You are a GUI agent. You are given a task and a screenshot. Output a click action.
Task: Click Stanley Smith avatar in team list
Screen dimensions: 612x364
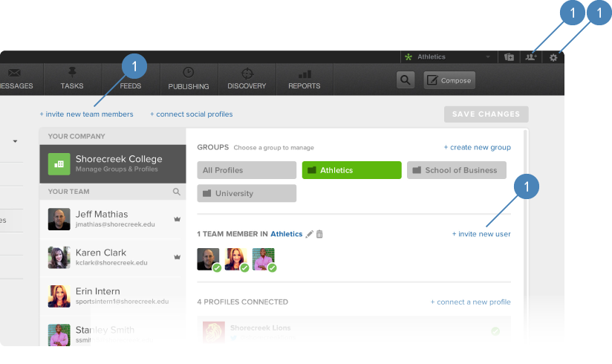(59, 335)
